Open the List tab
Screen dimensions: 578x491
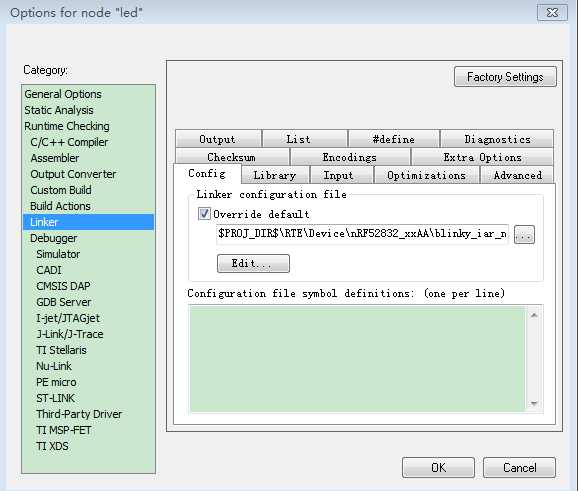coord(305,139)
